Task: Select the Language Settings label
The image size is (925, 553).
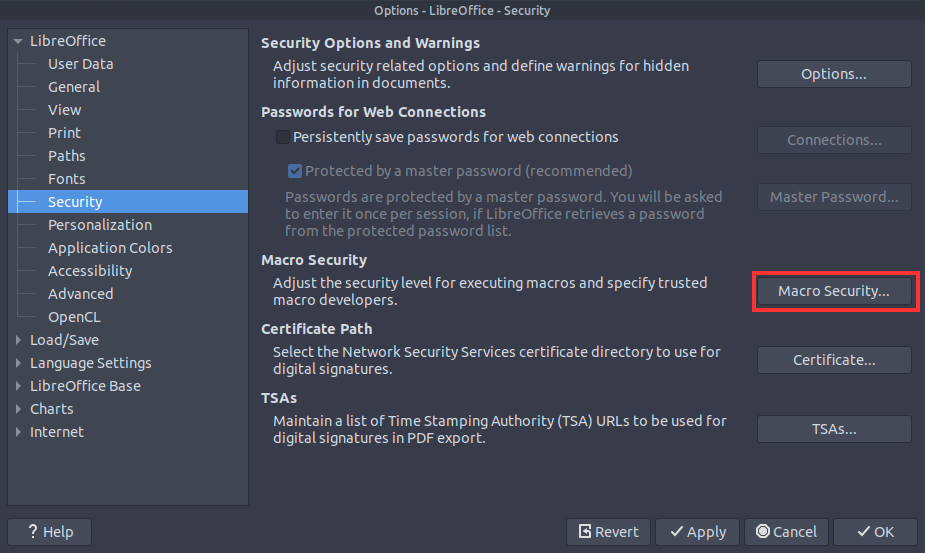Action: (90, 363)
